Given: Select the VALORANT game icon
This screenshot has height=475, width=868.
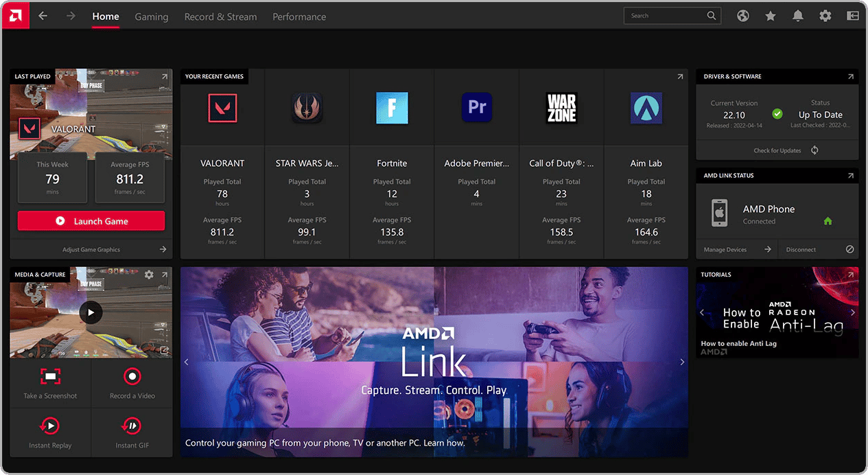Looking at the screenshot, I should [222, 108].
